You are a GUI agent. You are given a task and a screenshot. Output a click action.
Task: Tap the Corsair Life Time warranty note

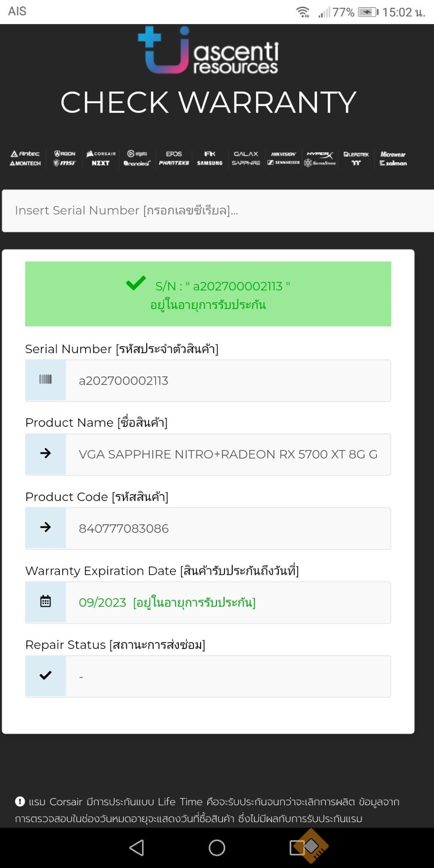click(207, 810)
